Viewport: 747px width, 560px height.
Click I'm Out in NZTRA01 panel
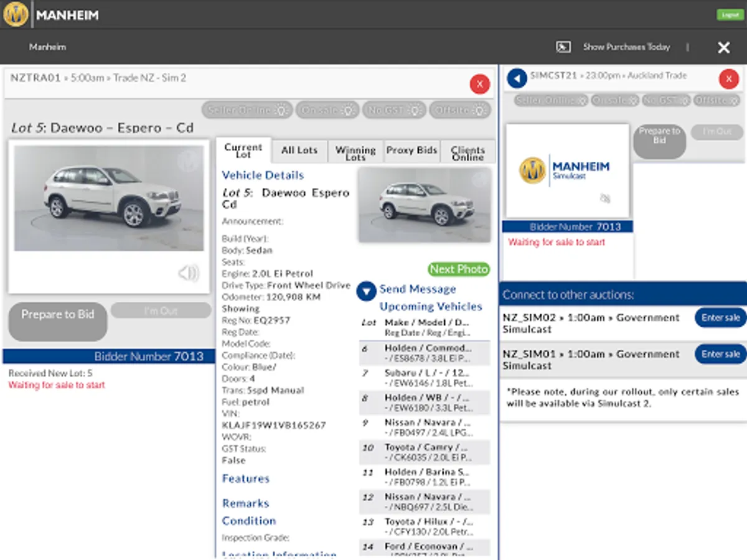pos(161,310)
